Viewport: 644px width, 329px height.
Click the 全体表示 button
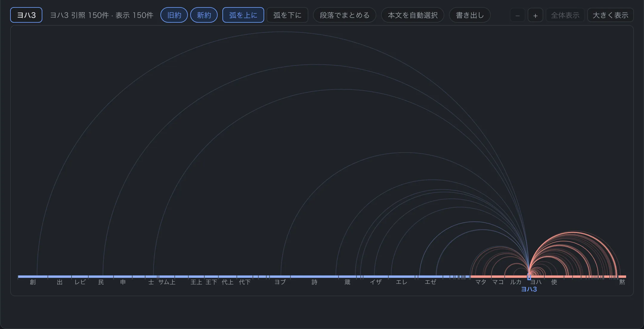[565, 15]
